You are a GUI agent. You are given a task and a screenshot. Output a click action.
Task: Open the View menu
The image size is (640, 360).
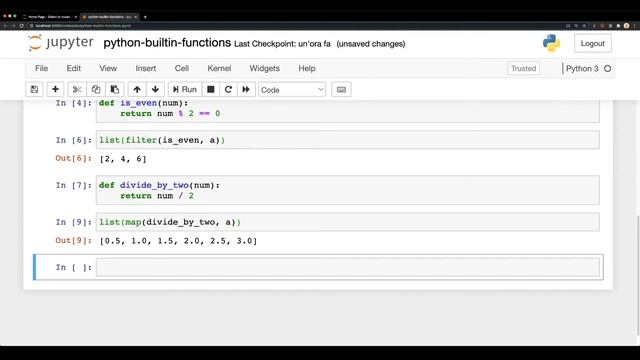click(x=108, y=68)
